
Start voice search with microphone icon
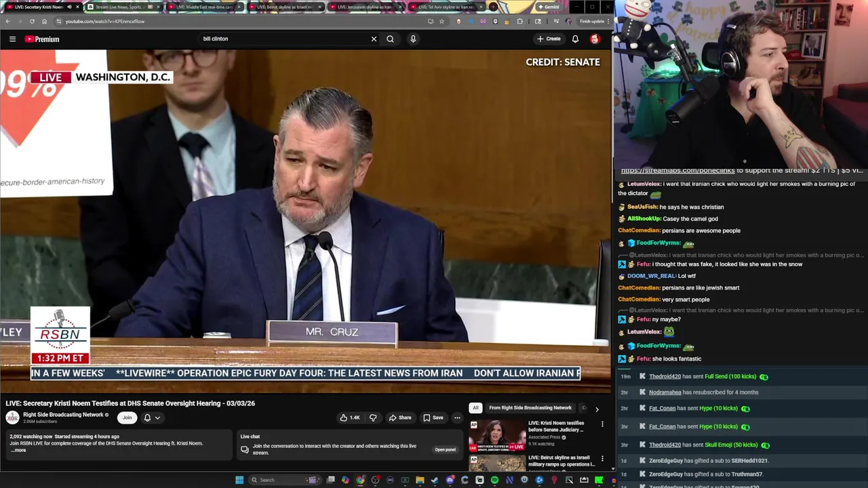pos(413,39)
